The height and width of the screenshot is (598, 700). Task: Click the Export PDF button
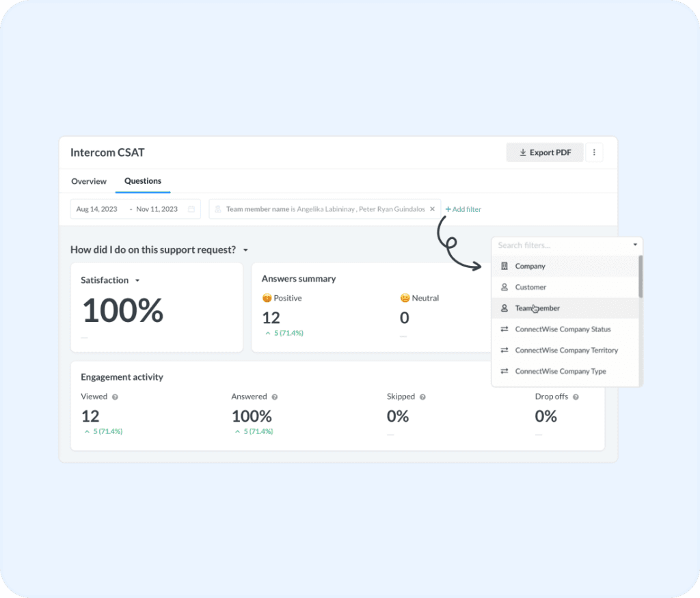click(x=545, y=152)
